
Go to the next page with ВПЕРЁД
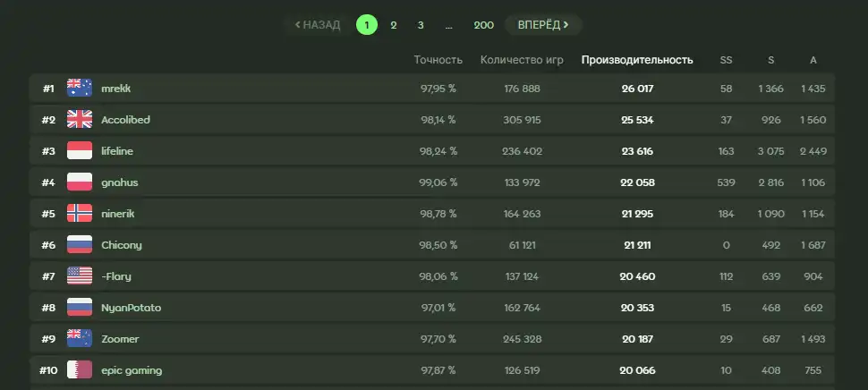click(x=543, y=25)
